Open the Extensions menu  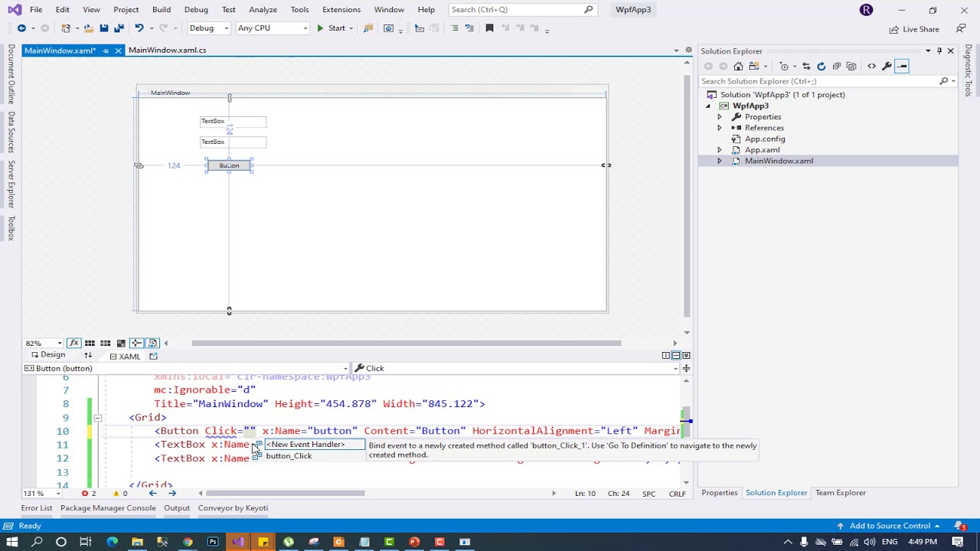pyautogui.click(x=341, y=9)
